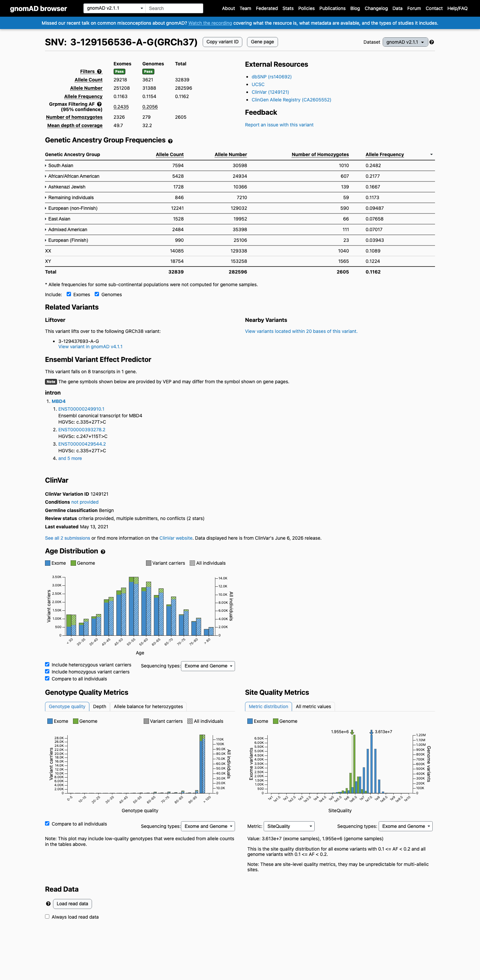Click the Read Data help icon
The height and width of the screenshot is (980, 480).
(x=48, y=904)
